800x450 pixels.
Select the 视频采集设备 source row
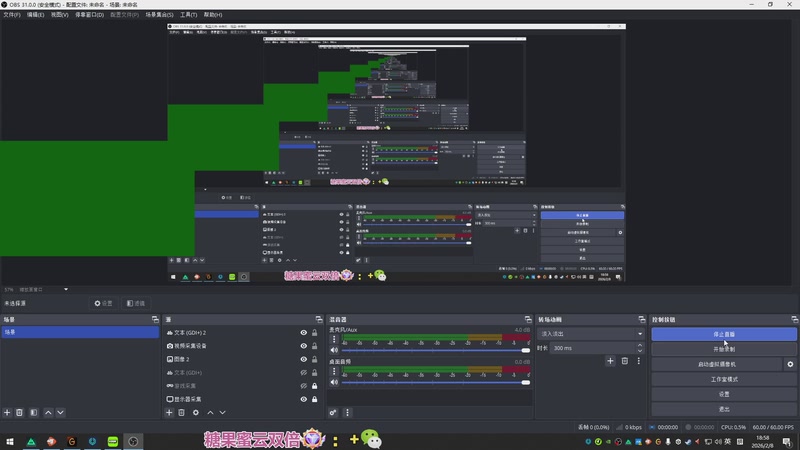pyautogui.click(x=243, y=346)
